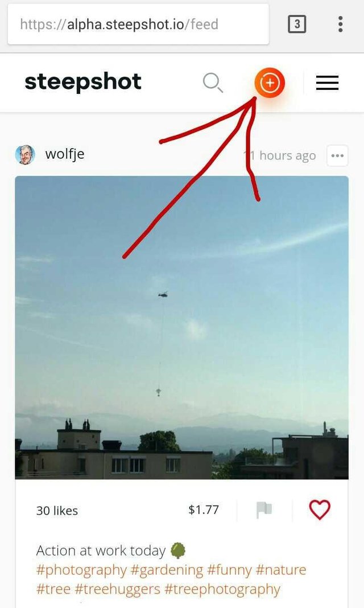The height and width of the screenshot is (608, 364).
Task: Open the #nature hashtag
Action: tap(281, 570)
